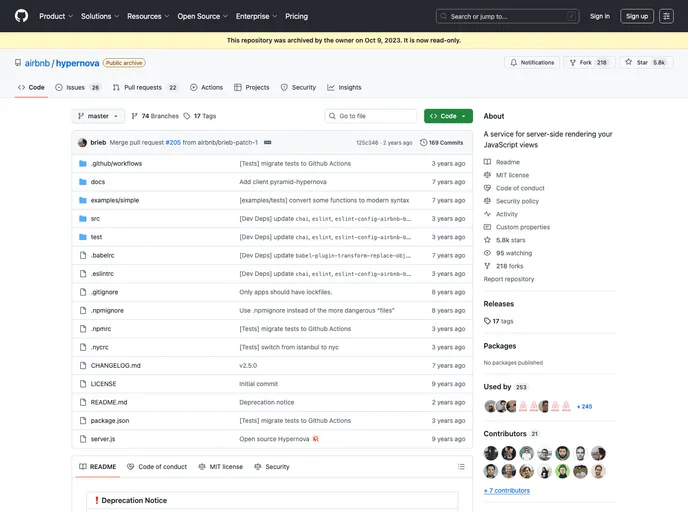Switch to the Issues tab
The image size is (688, 512).
tap(78, 88)
